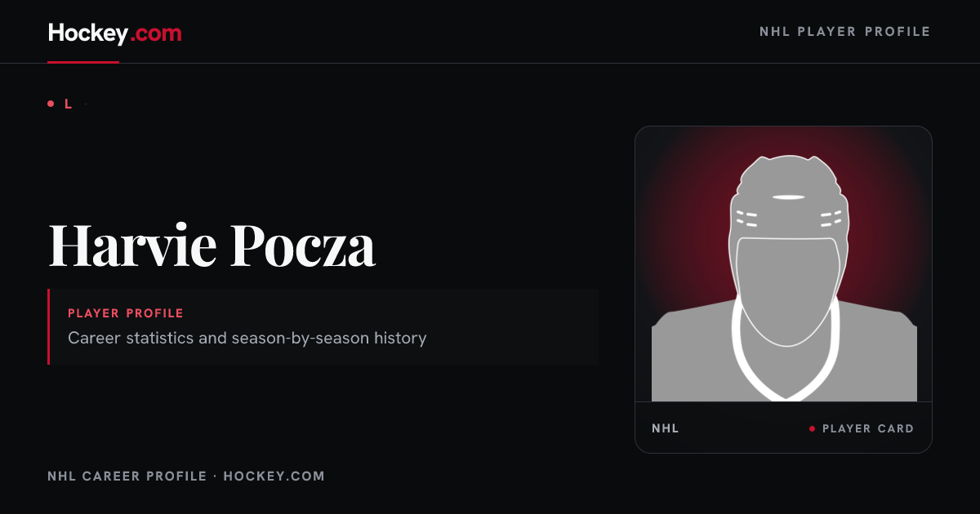
Task: Click the NHL label on the player card
Action: [666, 428]
